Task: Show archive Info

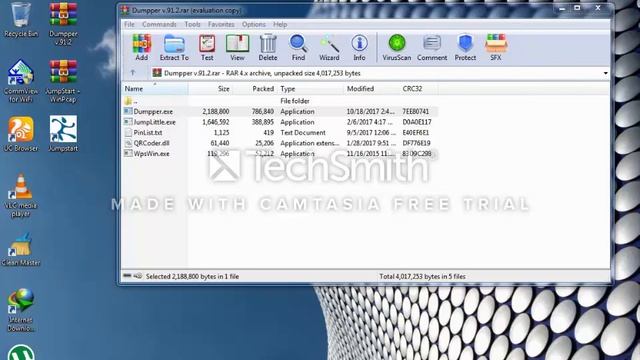Action: pyautogui.click(x=359, y=47)
